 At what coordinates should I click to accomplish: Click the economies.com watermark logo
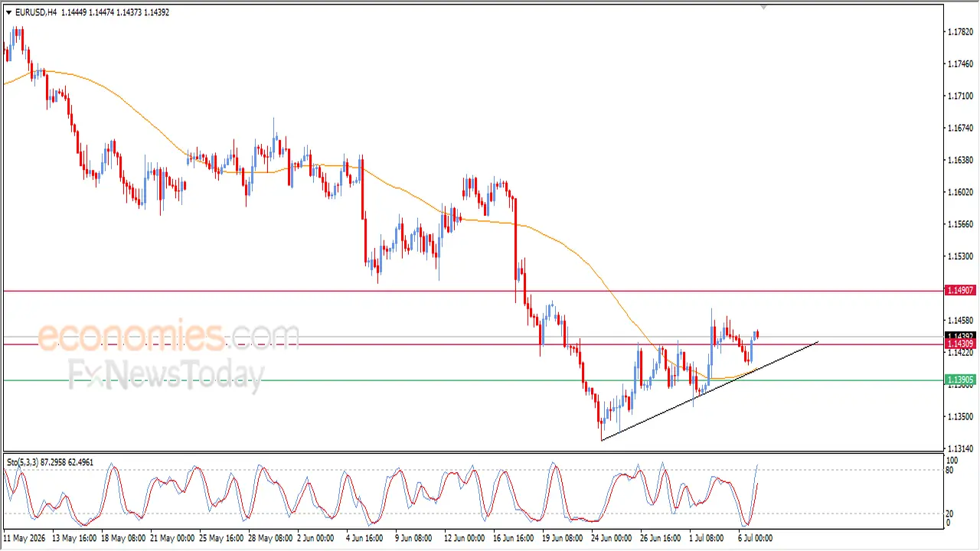168,337
